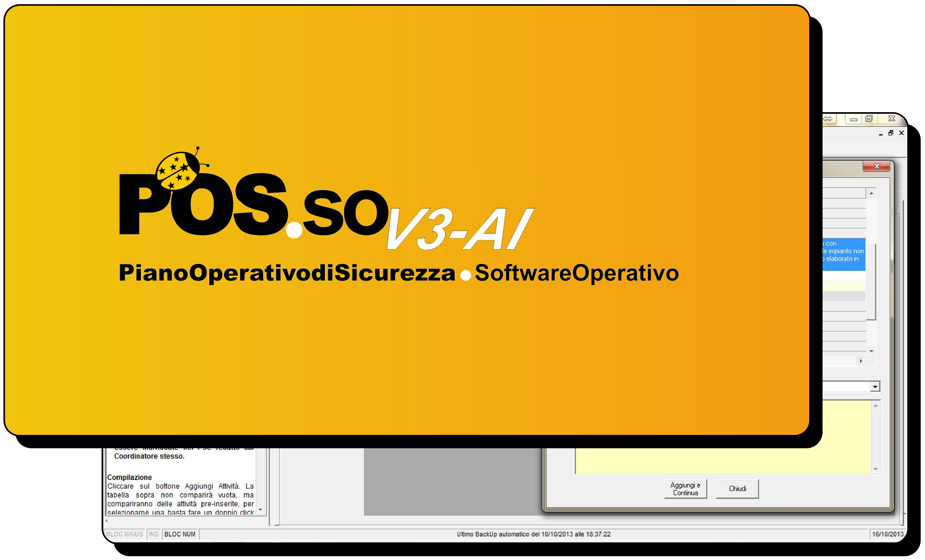Click the yellow text area's scroll-down arrow

click(x=875, y=469)
